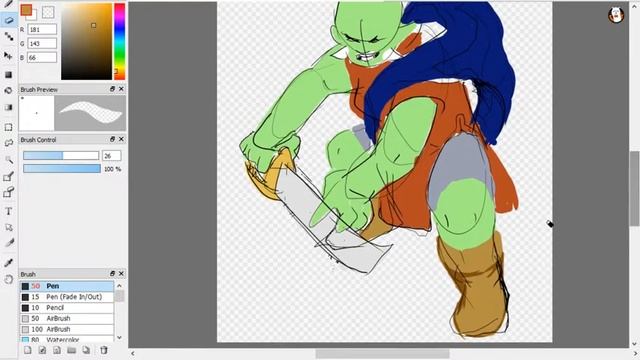Select the Dot tool
640x360 pixels.
[x=9, y=37]
